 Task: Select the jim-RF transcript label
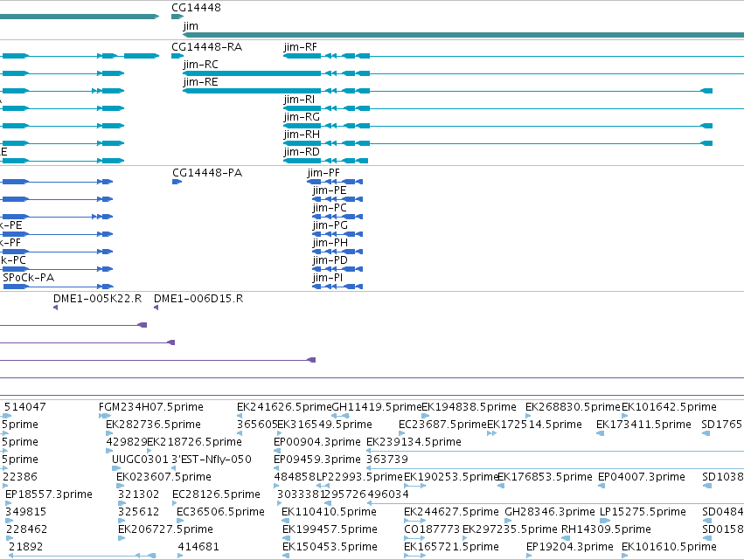(301, 47)
